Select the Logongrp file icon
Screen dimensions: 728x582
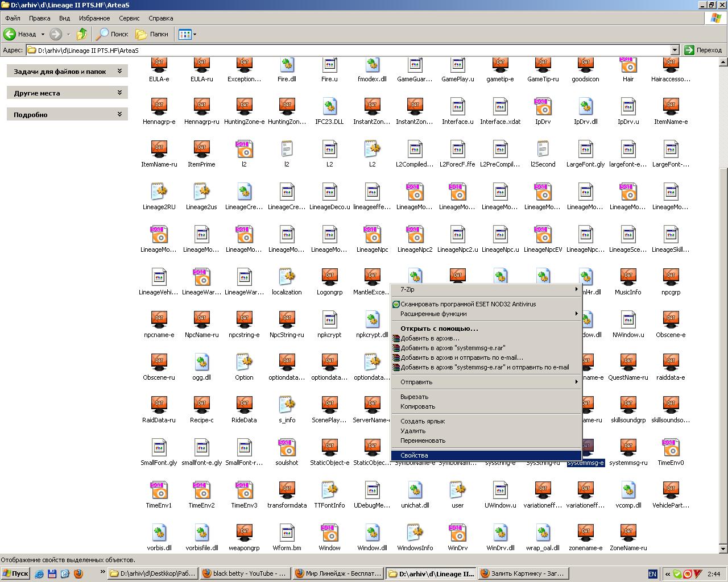[x=329, y=277]
